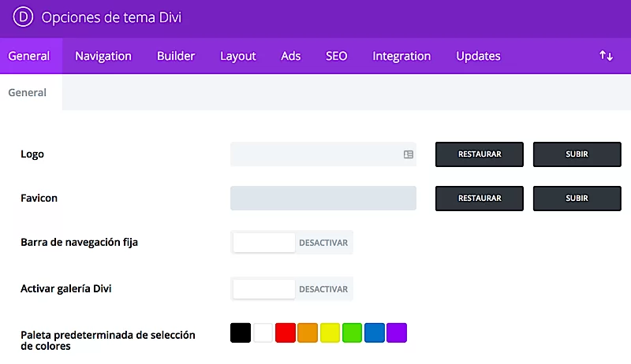The height and width of the screenshot is (364, 631).
Task: Switch to the Navigation tab
Action: coord(103,56)
